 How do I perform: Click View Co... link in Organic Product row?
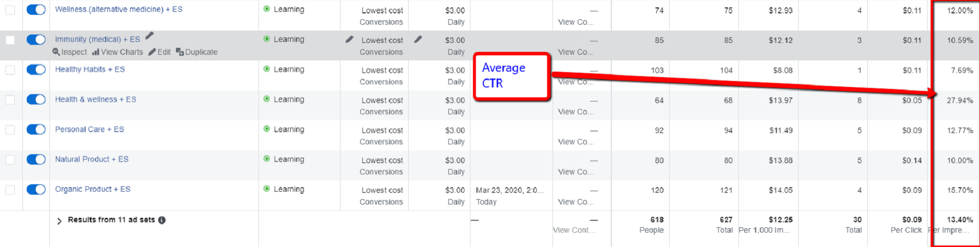[576, 202]
